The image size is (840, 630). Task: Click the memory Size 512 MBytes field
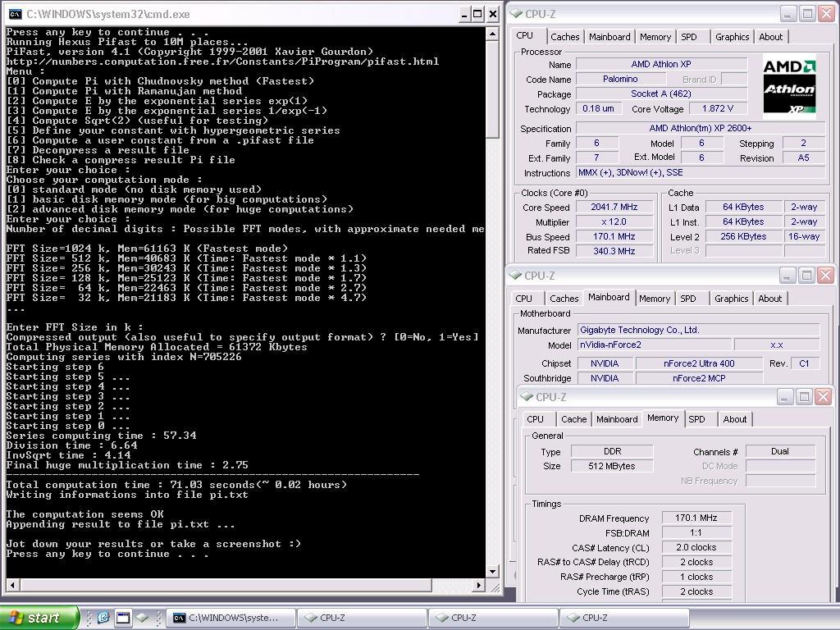click(612, 466)
